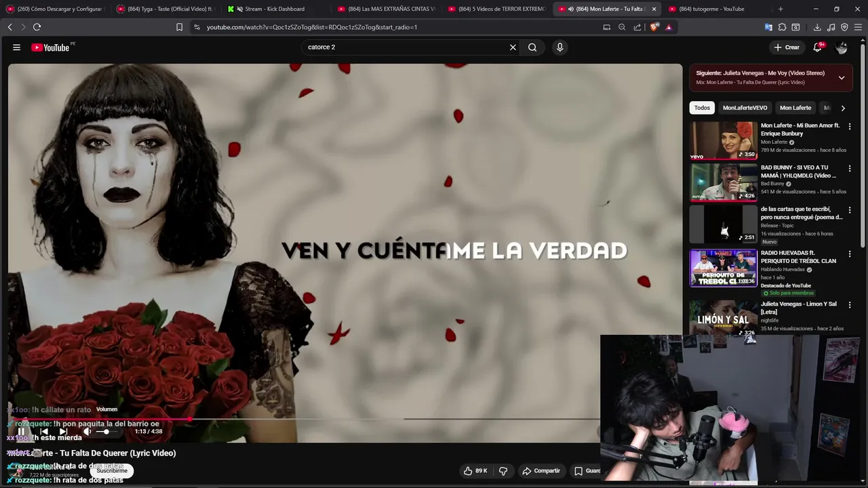868x488 pixels.
Task: Go to previous video in playlist
Action: [44, 431]
